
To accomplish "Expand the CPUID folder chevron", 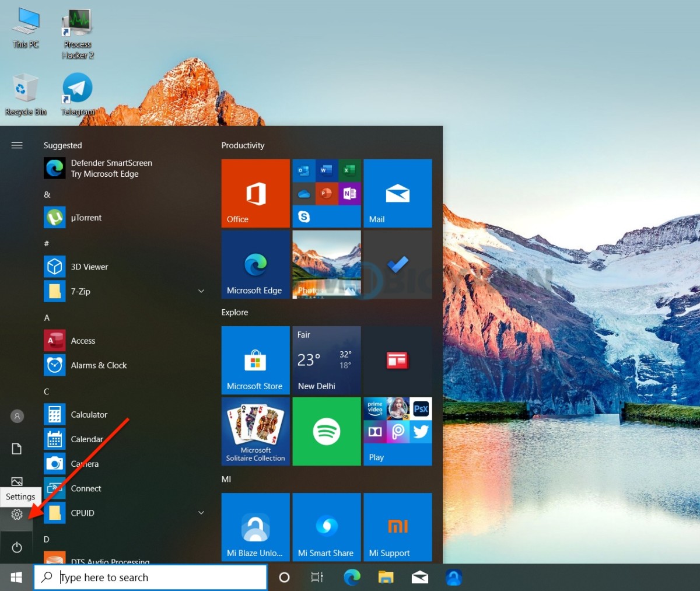I will (x=201, y=512).
